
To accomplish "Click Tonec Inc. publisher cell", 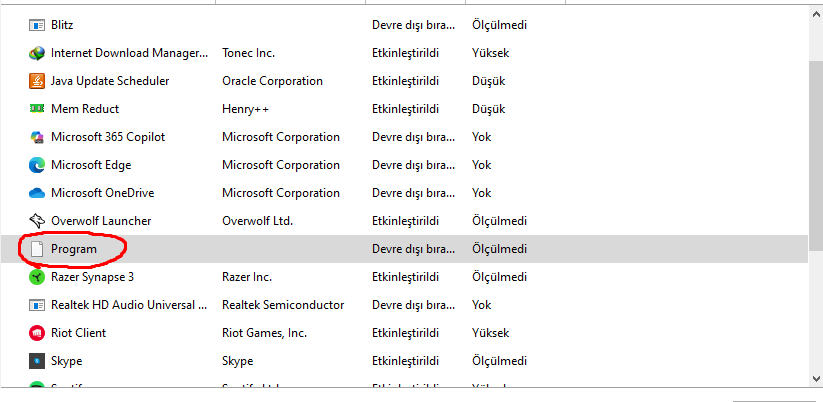I will (x=248, y=53).
